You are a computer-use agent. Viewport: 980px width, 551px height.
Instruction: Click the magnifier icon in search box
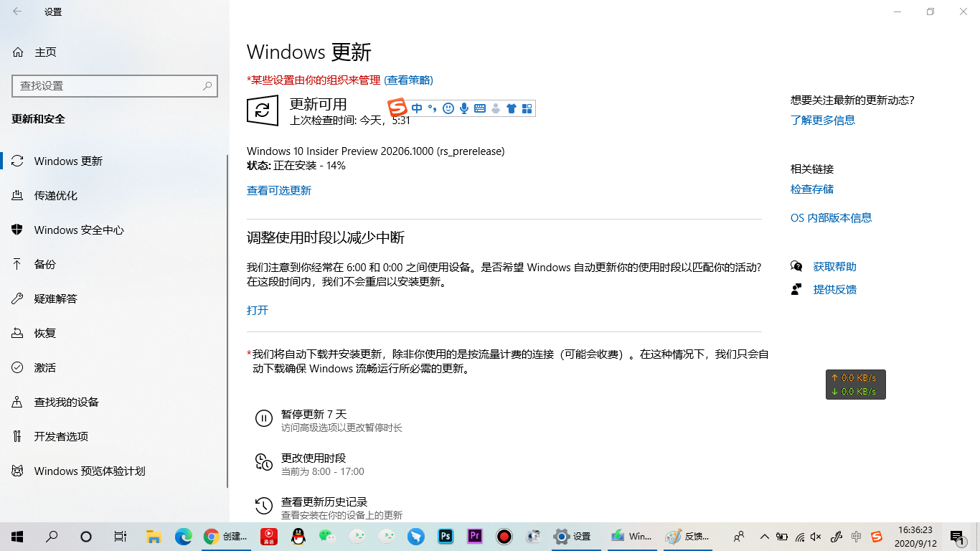pos(207,85)
